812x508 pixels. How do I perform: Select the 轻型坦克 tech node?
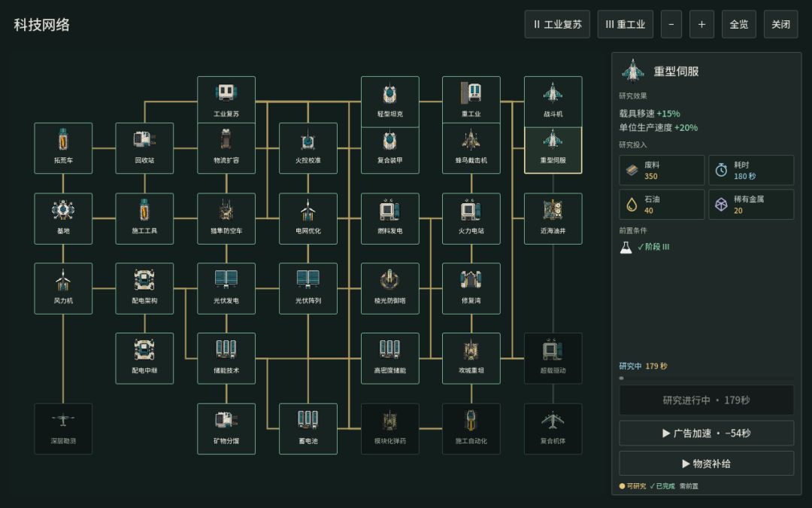[390, 102]
